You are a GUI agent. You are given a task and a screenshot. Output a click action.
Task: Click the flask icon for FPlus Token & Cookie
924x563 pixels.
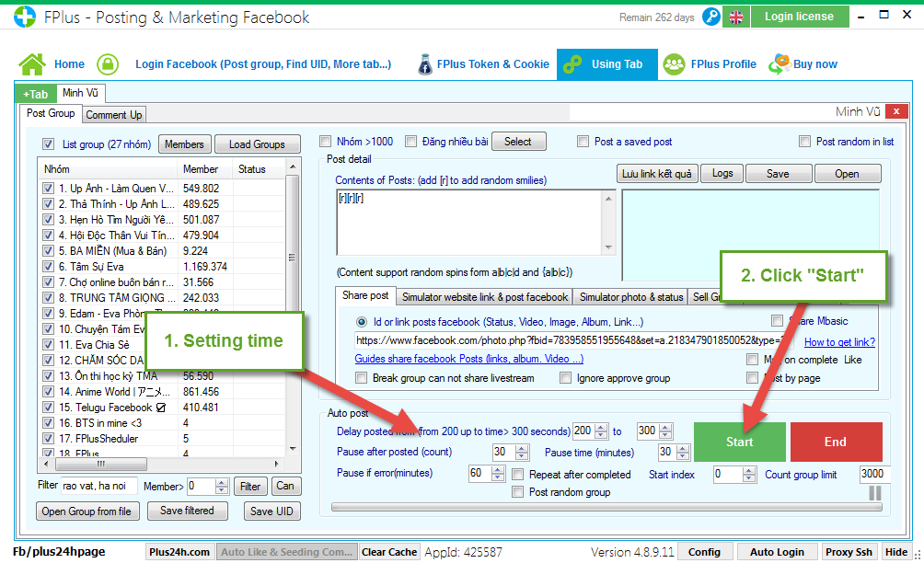(x=425, y=64)
